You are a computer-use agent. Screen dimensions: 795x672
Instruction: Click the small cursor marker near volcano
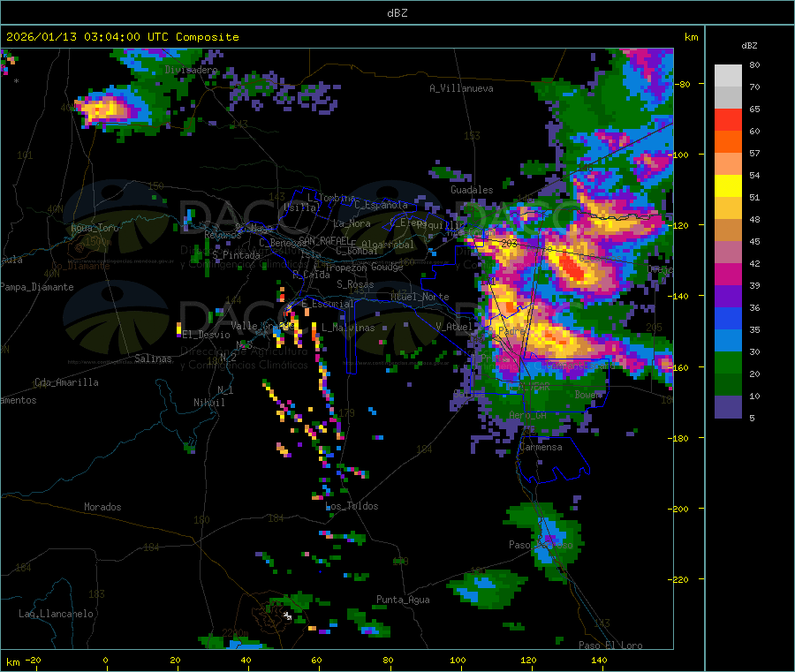(x=287, y=615)
